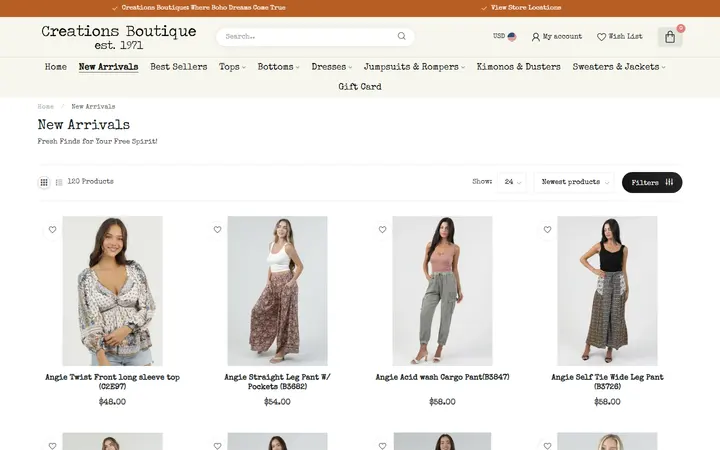The image size is (720, 450).
Task: Expand the Bottoms menu
Action: click(x=278, y=67)
